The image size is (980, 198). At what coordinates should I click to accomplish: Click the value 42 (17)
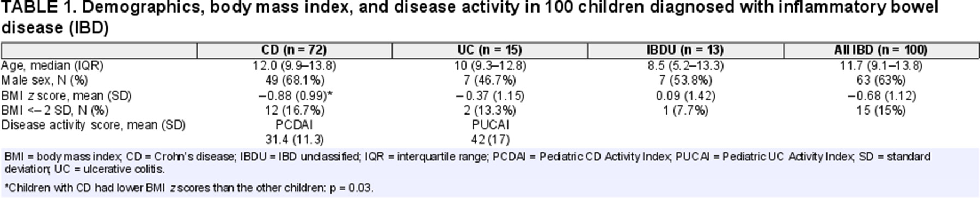(x=490, y=140)
